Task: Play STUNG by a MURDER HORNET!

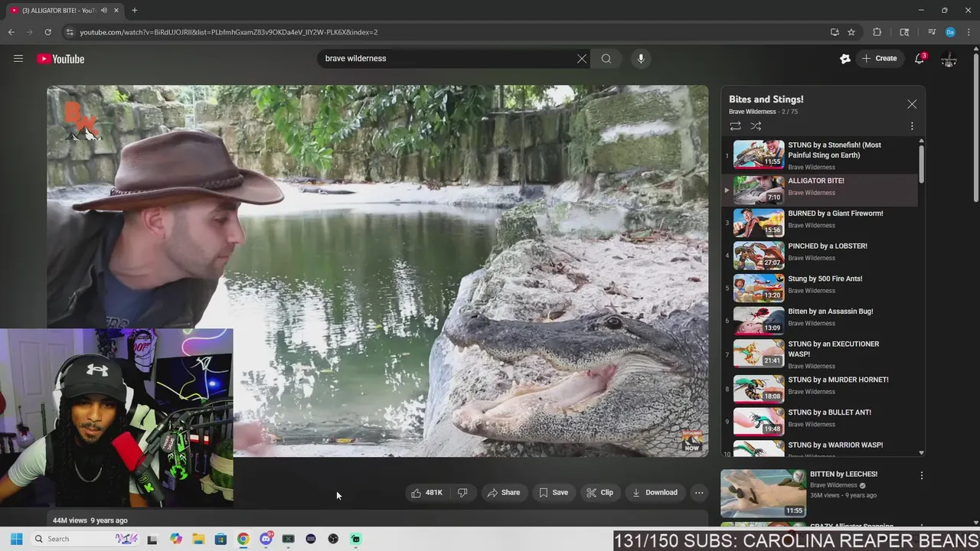Action: tap(819, 388)
